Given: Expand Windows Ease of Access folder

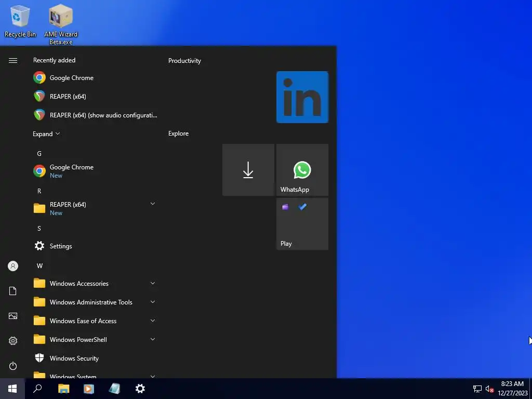Looking at the screenshot, I should tap(95, 321).
